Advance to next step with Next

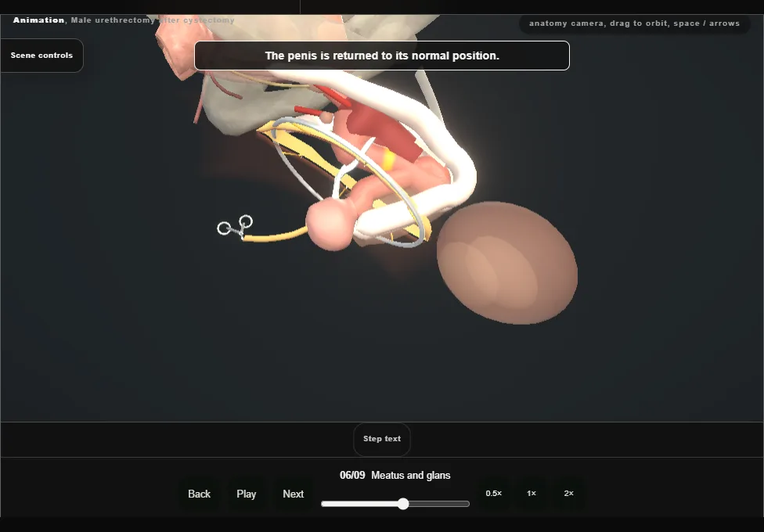pos(293,494)
